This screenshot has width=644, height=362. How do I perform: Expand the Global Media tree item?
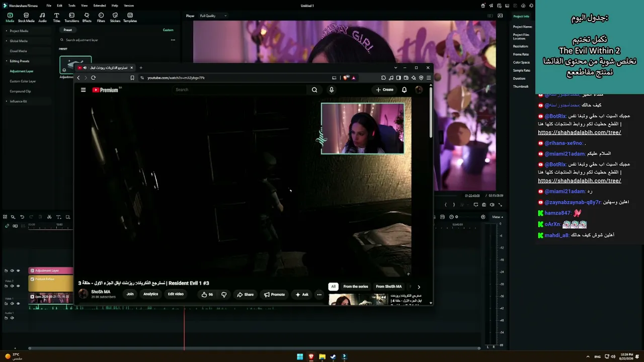tap(6, 41)
